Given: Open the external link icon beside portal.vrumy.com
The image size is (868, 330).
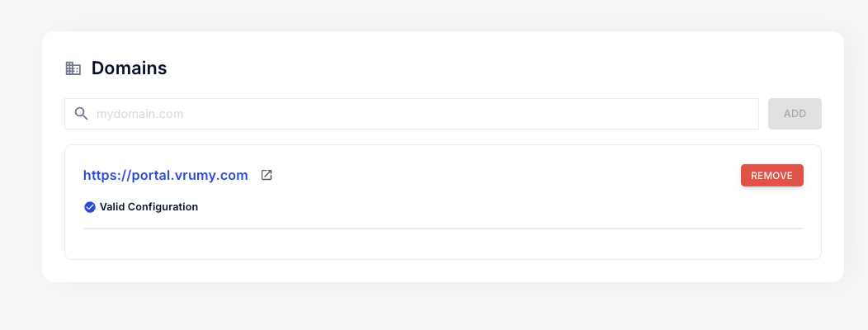Looking at the screenshot, I should tap(267, 175).
